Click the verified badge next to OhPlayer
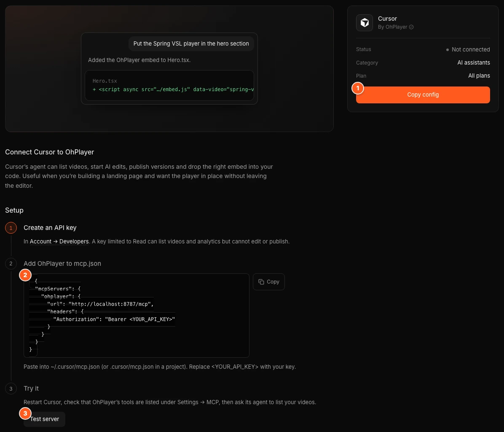The width and height of the screenshot is (504, 432). click(411, 27)
